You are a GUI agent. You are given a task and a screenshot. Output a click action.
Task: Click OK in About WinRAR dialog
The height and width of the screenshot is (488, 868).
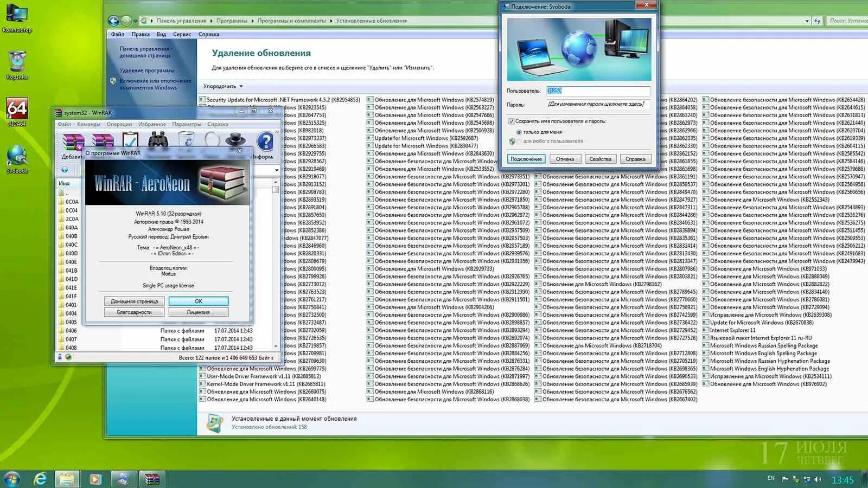199,301
